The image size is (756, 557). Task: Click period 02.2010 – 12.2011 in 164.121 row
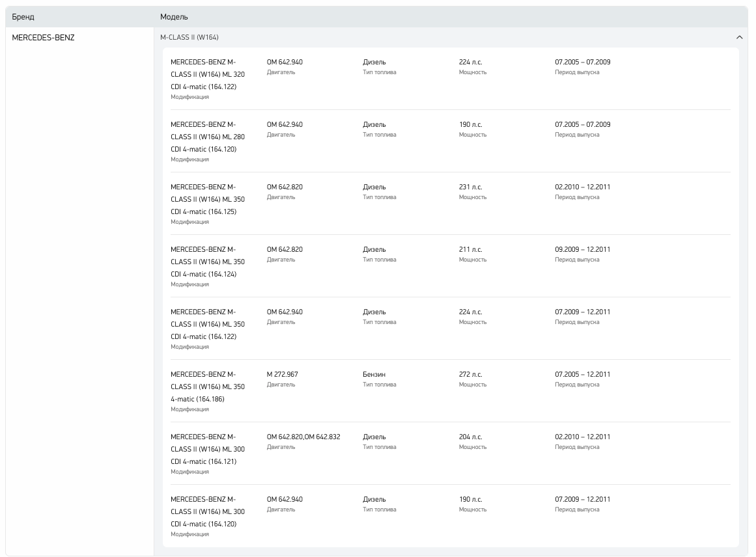pos(582,437)
